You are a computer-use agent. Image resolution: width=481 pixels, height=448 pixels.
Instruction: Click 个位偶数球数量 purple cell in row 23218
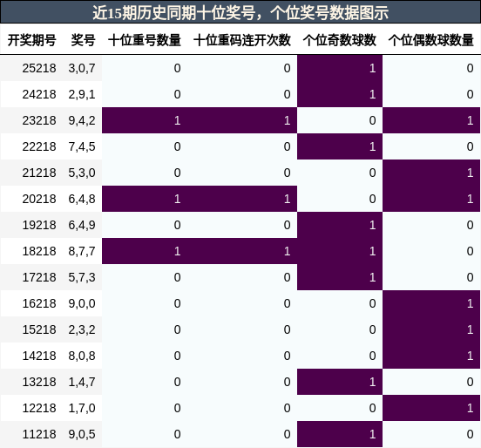tap(431, 120)
